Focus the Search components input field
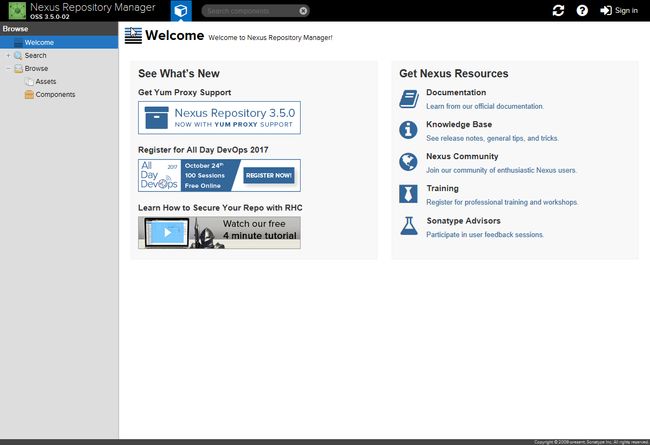The height and width of the screenshot is (445, 650). point(252,11)
